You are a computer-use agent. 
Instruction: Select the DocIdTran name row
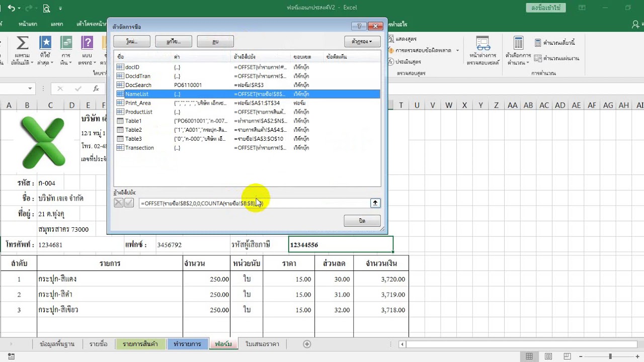(247, 76)
